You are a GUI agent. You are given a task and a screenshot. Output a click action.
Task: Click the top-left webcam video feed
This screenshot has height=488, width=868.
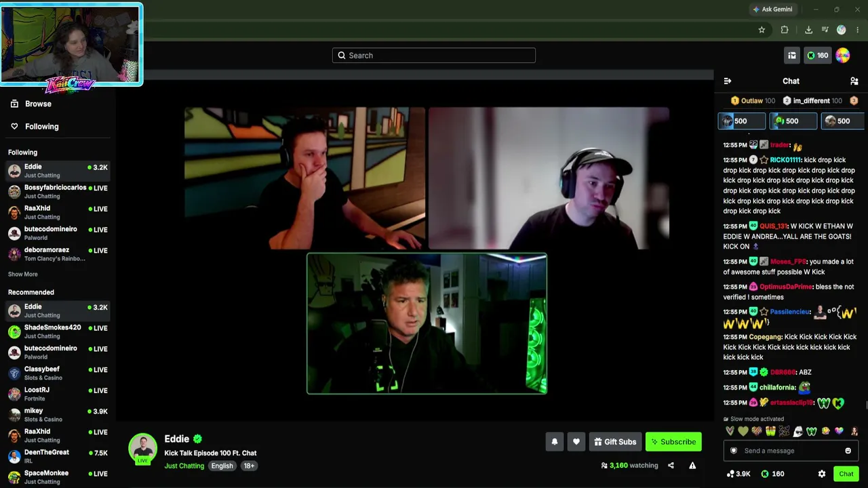[x=304, y=178]
